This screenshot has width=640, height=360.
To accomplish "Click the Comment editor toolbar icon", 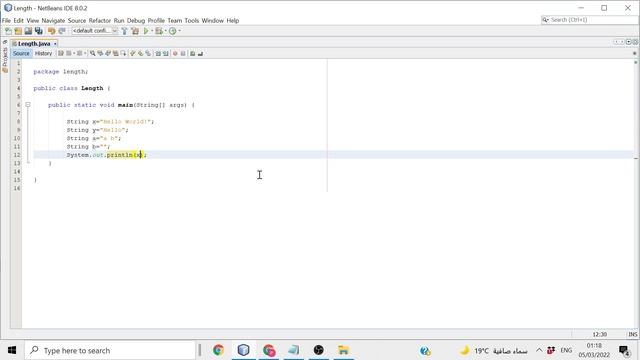I will point(193,53).
